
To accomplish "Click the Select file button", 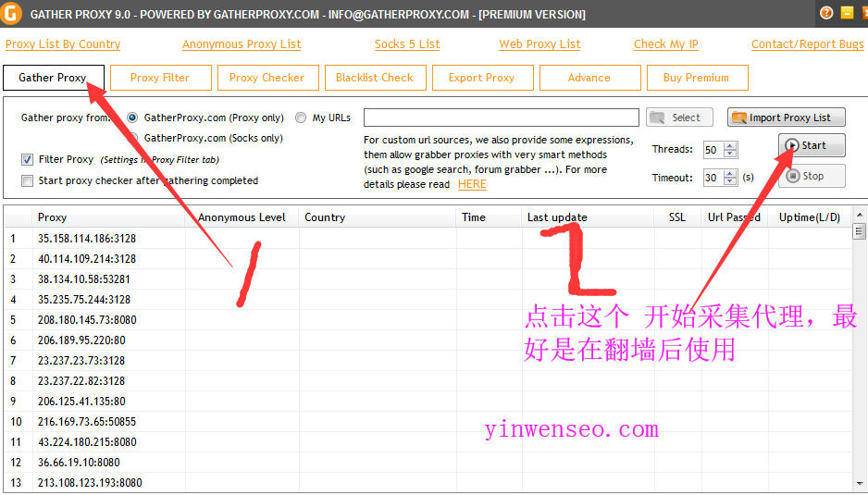I will [x=679, y=118].
